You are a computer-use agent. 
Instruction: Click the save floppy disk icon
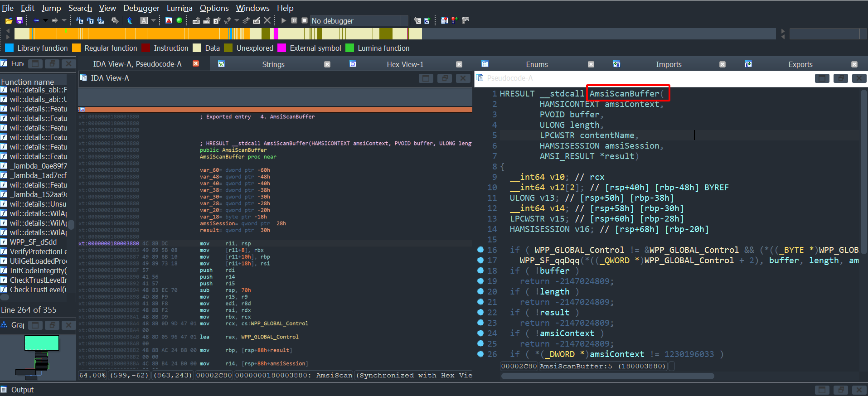point(19,20)
